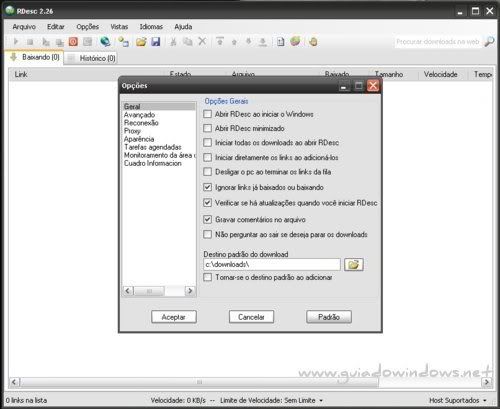Image resolution: width=500 pixels, height=409 pixels.
Task: Open the Ajuda menu
Action: coord(183,27)
